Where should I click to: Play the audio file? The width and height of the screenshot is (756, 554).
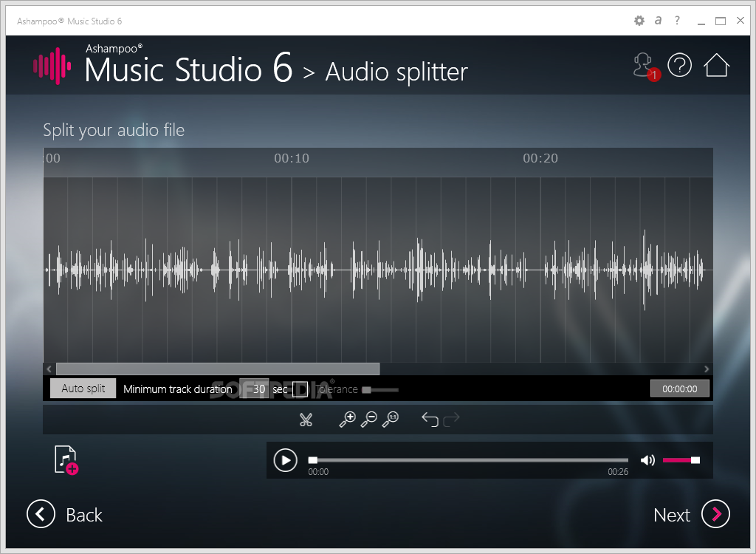tap(286, 460)
